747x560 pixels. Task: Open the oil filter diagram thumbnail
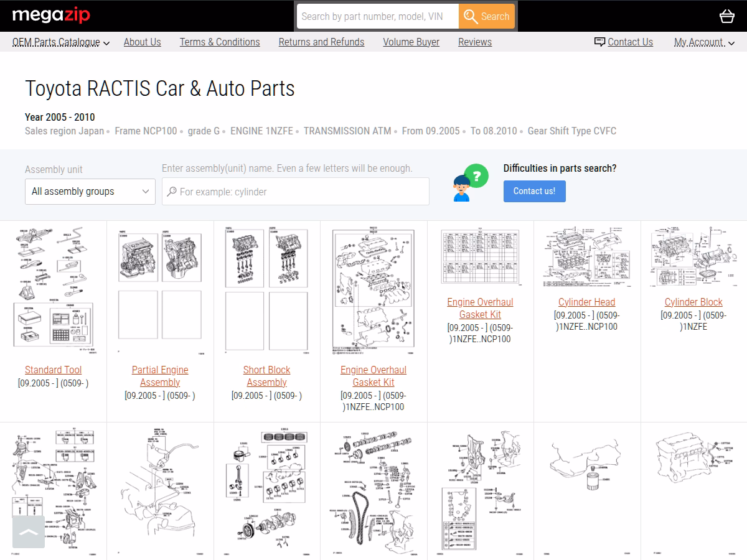click(x=586, y=490)
